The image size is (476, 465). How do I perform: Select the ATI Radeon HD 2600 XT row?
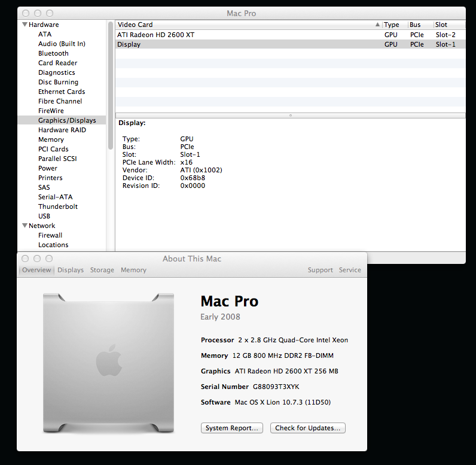tap(290, 35)
